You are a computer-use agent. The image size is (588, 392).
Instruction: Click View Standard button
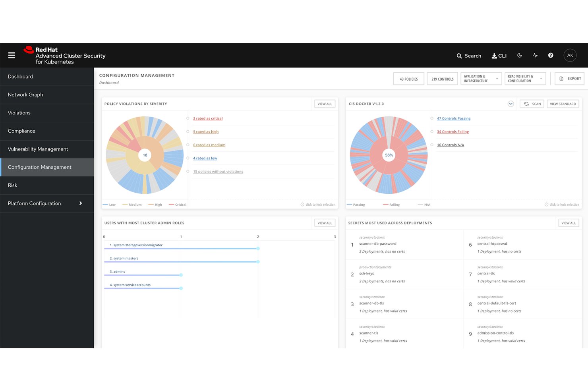[563, 104]
